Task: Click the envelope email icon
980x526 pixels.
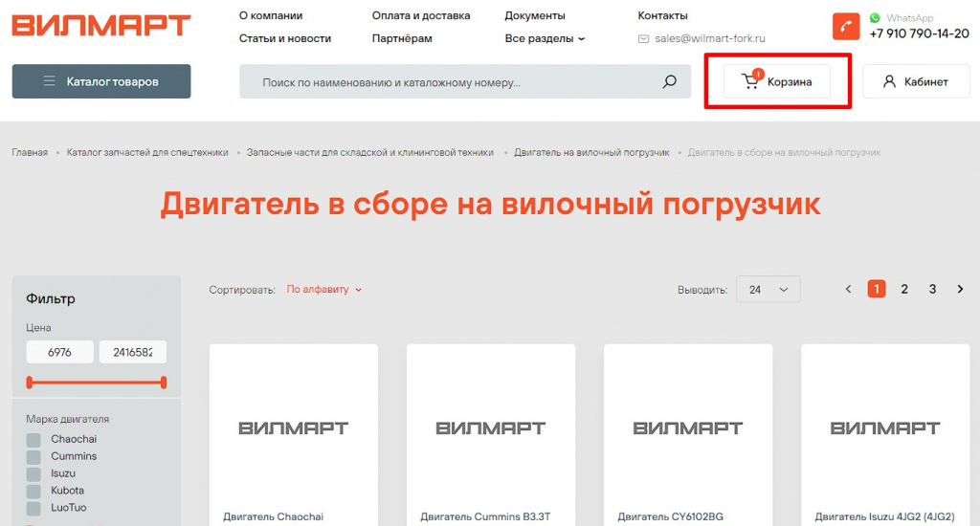Action: tap(643, 38)
